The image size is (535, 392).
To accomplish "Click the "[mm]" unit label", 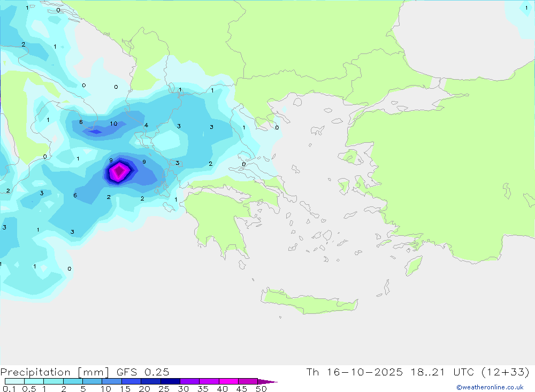I will click(93, 372).
